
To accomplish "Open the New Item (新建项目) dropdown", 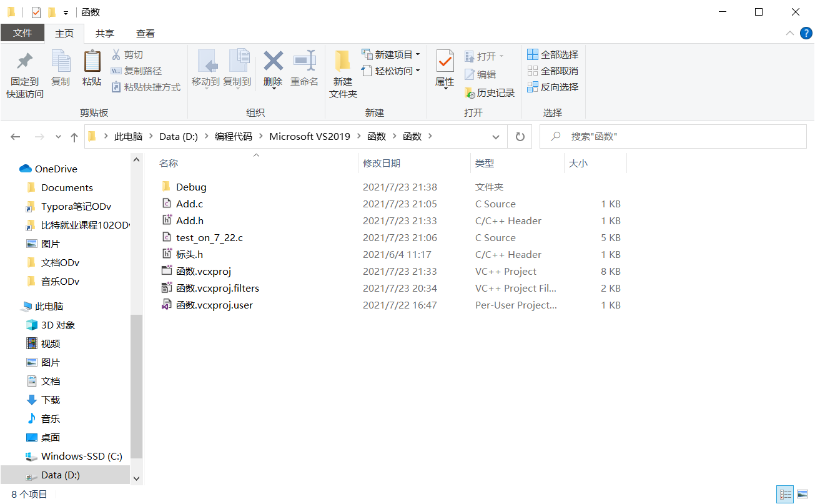I will [x=390, y=55].
